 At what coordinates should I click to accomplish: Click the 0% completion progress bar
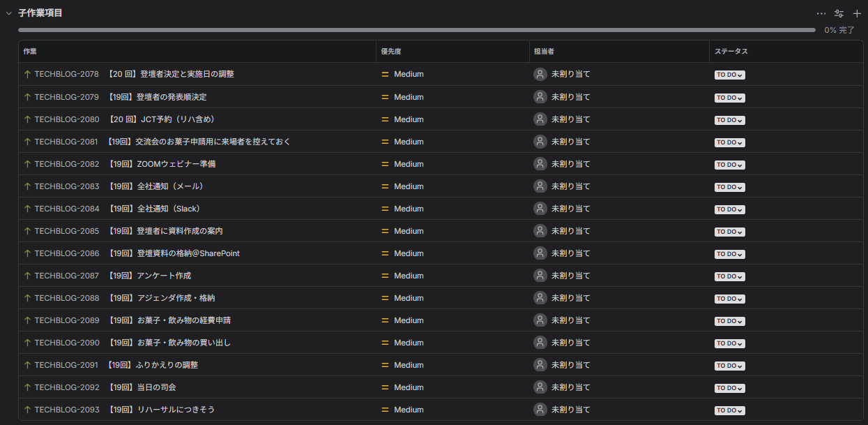(416, 30)
